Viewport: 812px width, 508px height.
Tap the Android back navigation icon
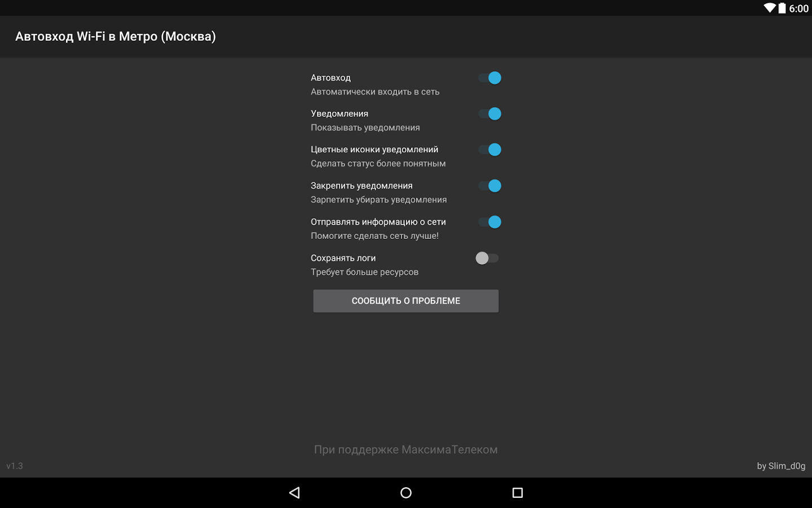[x=294, y=493]
